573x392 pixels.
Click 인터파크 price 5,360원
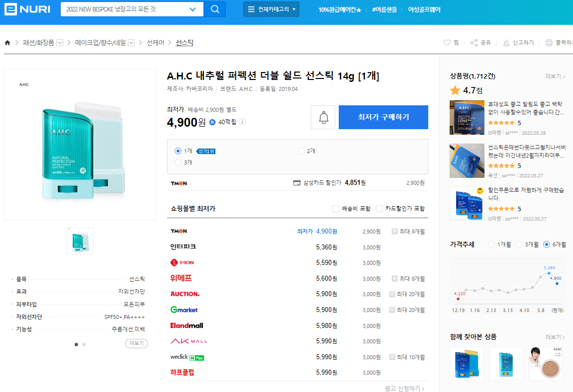(326, 247)
